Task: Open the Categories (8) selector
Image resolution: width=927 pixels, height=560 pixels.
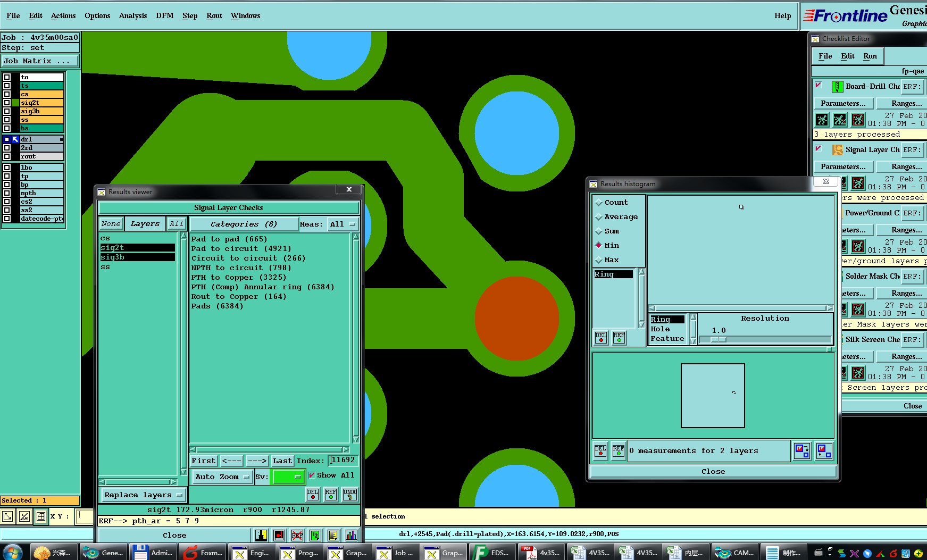Action: click(244, 224)
